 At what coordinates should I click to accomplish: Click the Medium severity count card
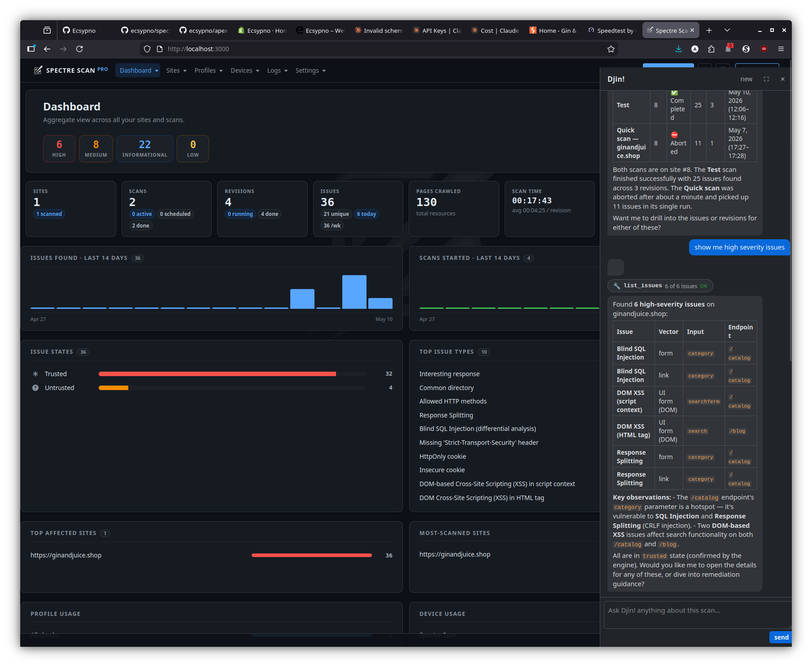click(x=96, y=149)
